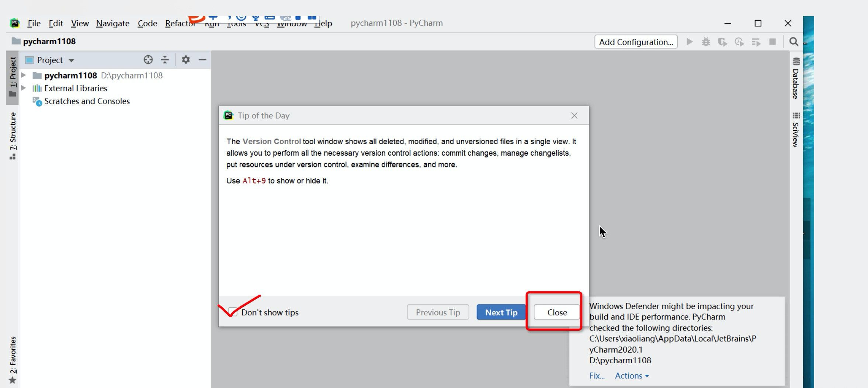Open the Code menu
Image resolution: width=868 pixels, height=388 pixels.
147,23
